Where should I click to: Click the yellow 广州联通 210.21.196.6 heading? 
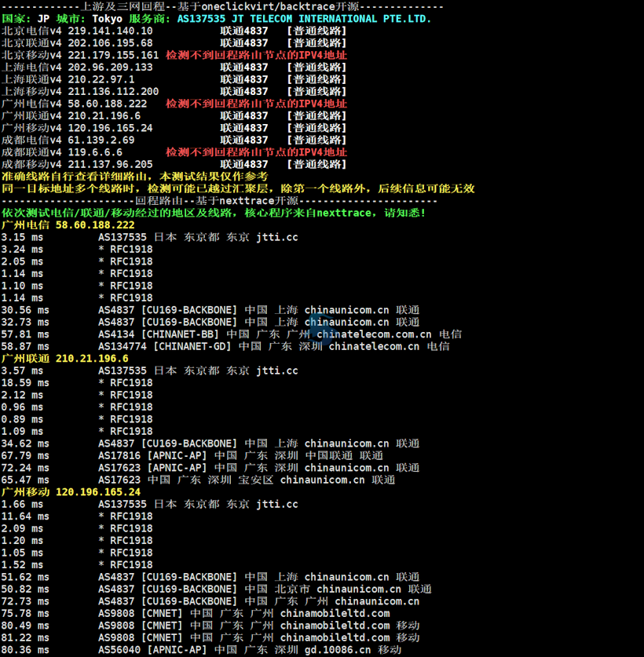pos(65,358)
